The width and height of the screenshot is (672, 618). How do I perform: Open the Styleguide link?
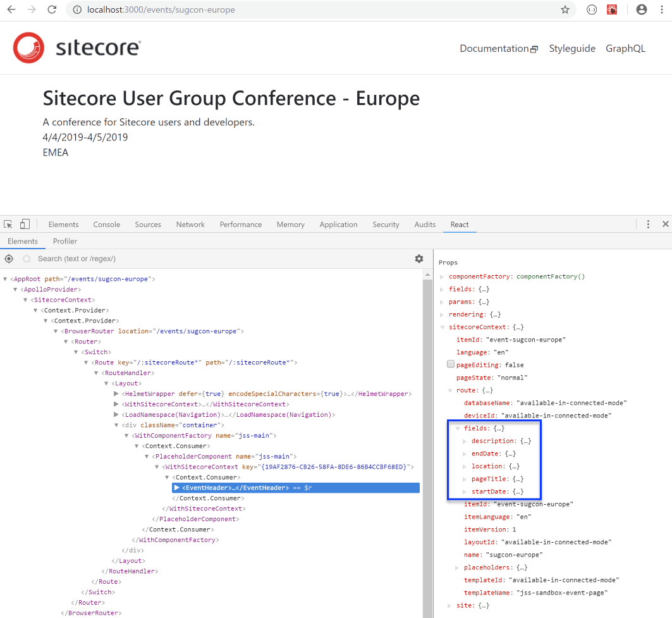point(572,49)
